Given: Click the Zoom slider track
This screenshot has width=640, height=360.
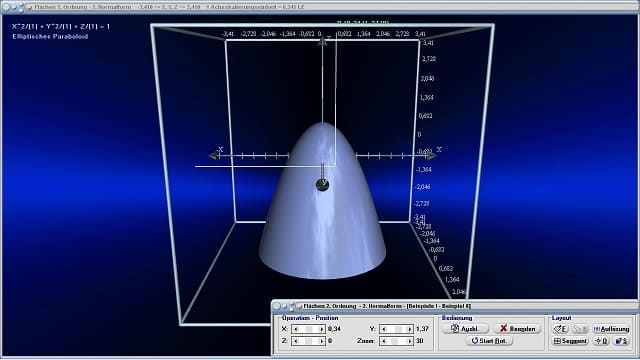Looking at the screenshot, I should [x=396, y=341].
